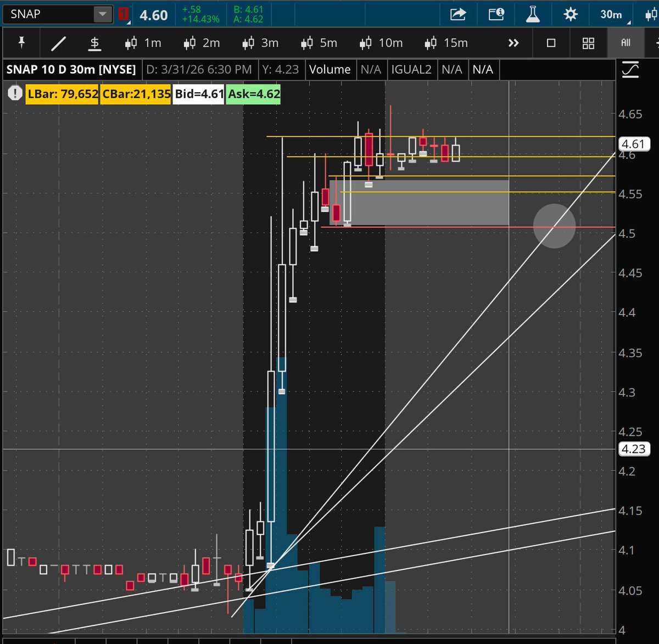The image size is (659, 644).
Task: Click the Bid=4.61 label
Action: (199, 94)
